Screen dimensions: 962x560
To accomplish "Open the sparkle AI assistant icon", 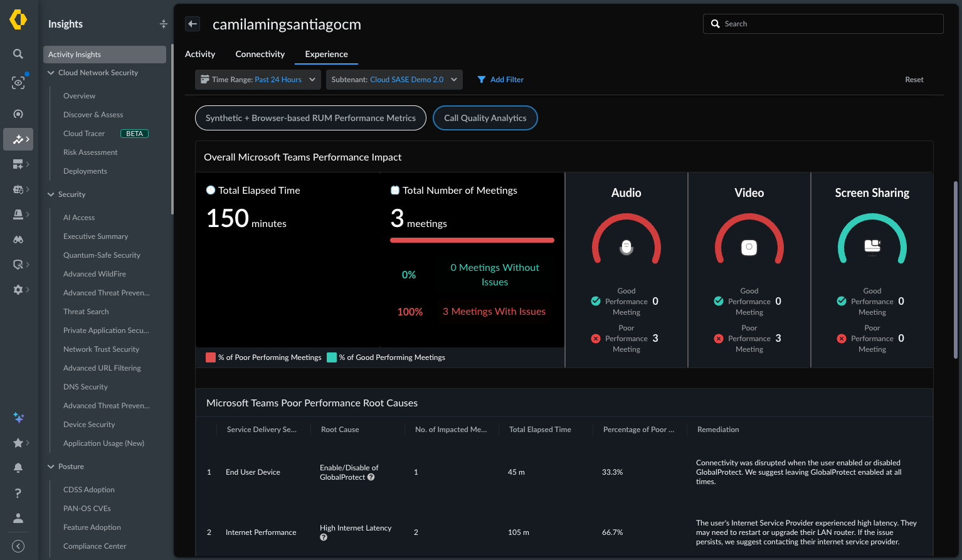I will [18, 418].
